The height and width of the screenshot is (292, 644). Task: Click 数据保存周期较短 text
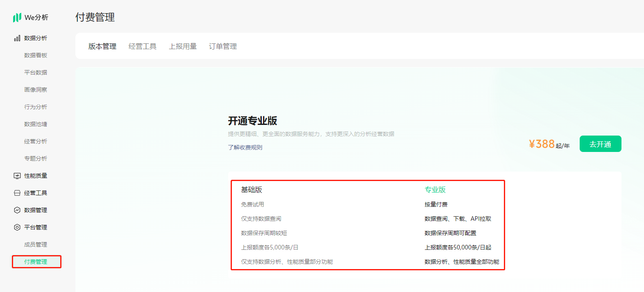(264, 233)
